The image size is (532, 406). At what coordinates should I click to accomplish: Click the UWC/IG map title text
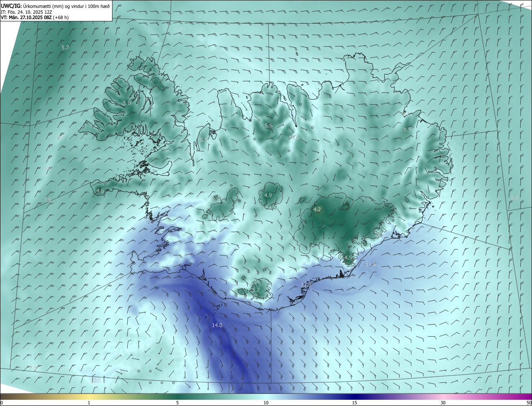point(56,6)
